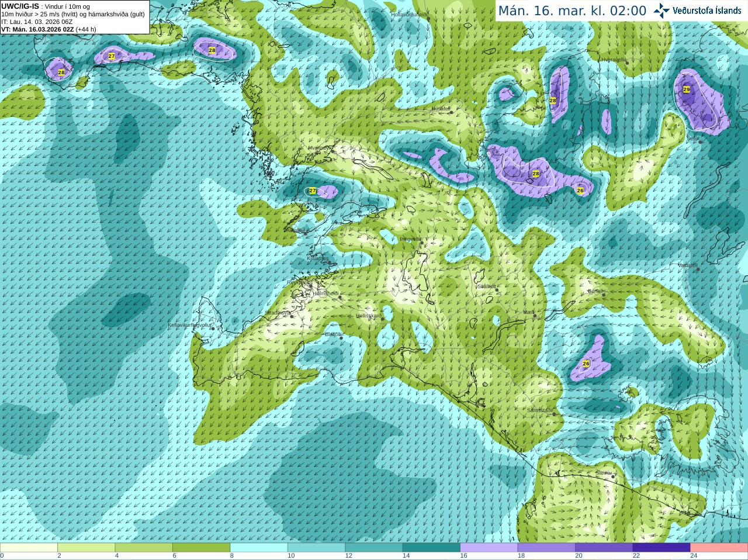Select the 2–4 m/s legend swatch
This screenshot has width=748, height=560.
[86, 547]
